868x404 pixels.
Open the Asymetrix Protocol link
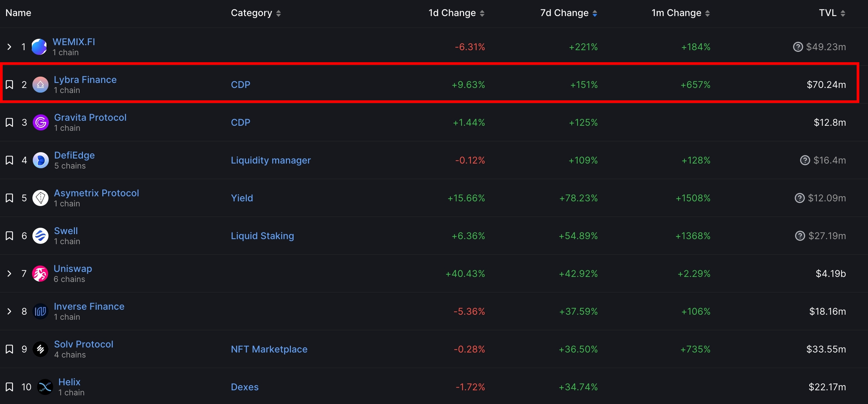pos(96,193)
